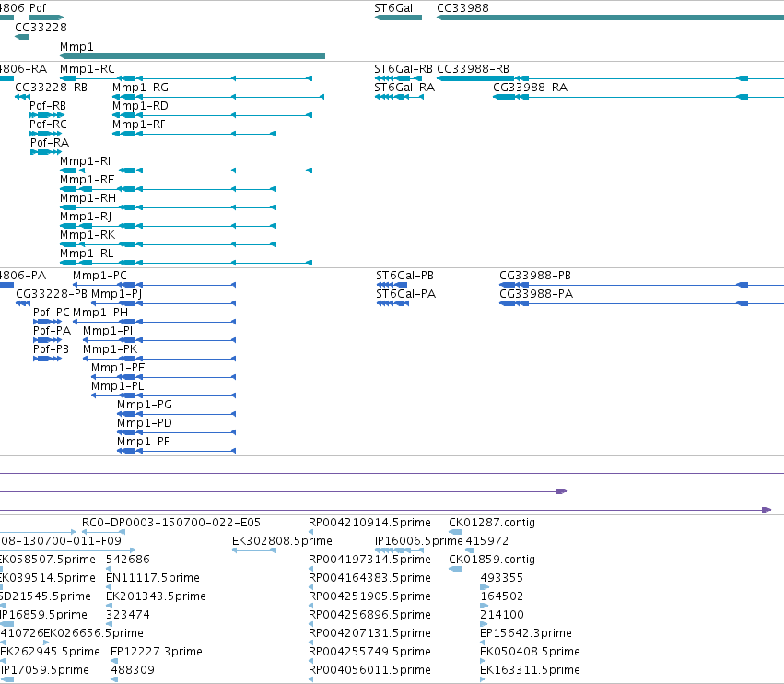784x684 pixels.
Task: Open the EK163311.5prime EST label
Action: tap(530, 670)
